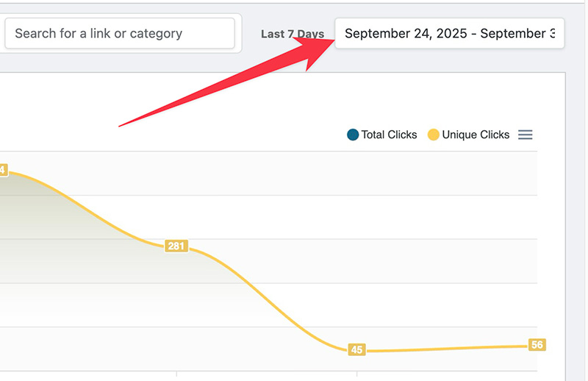Click the cut-off data label at chart's left edge

click(2, 170)
